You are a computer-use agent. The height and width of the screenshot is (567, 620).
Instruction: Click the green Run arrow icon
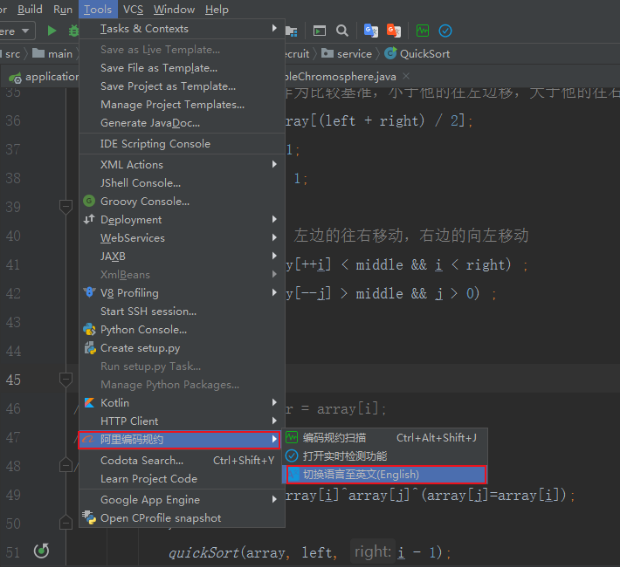pos(51,30)
